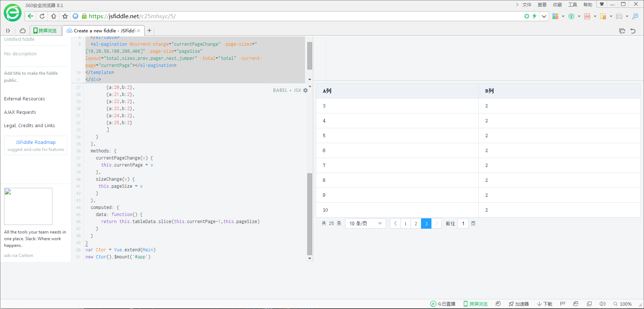Screen dimensions: 644x309
Task: Go back using the green back arrow
Action: (x=30, y=16)
